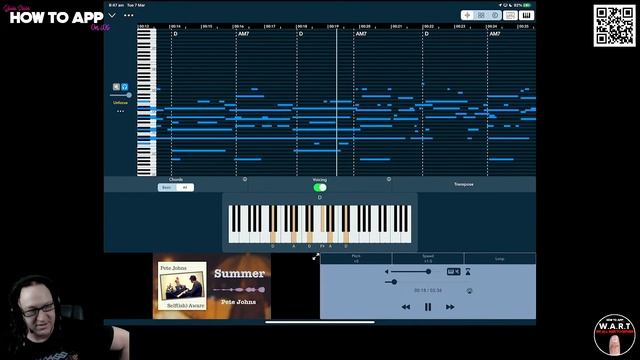Click the volume speaker icon left of slider
Viewport: 640px width, 360px height.
click(387, 271)
